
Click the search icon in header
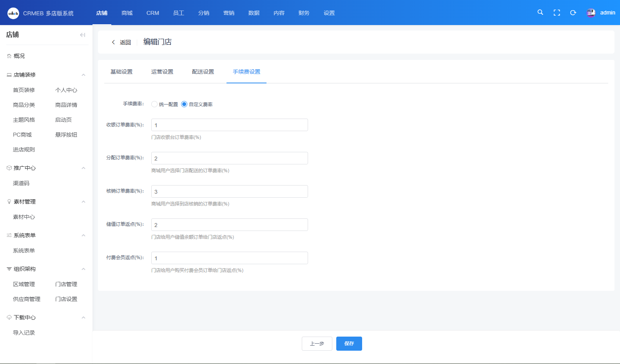tap(540, 13)
